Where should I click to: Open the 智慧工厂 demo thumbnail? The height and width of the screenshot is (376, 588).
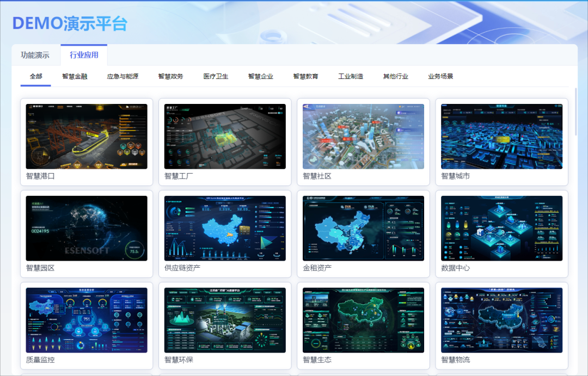pyautogui.click(x=225, y=137)
